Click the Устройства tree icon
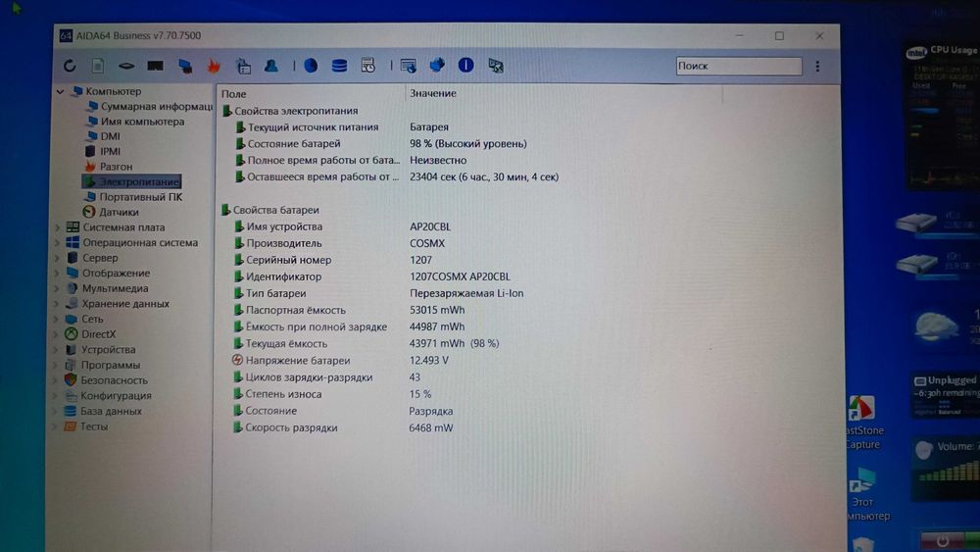 point(72,349)
